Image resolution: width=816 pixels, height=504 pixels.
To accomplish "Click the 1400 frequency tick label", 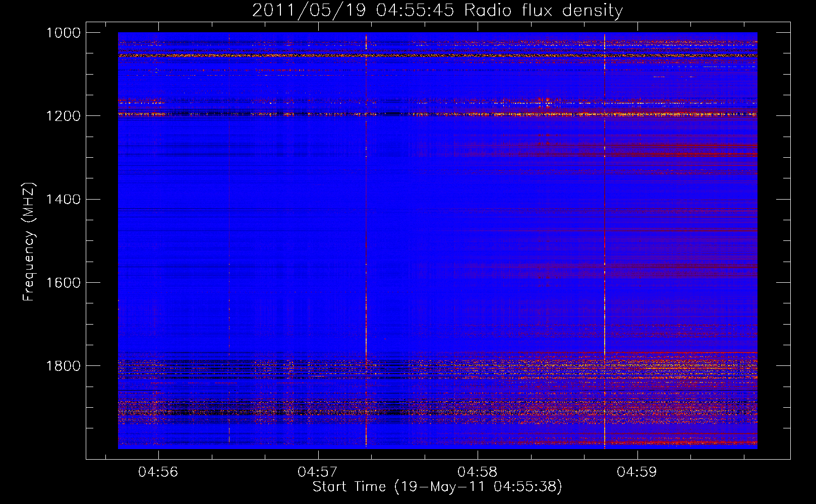I will pyautogui.click(x=64, y=199).
